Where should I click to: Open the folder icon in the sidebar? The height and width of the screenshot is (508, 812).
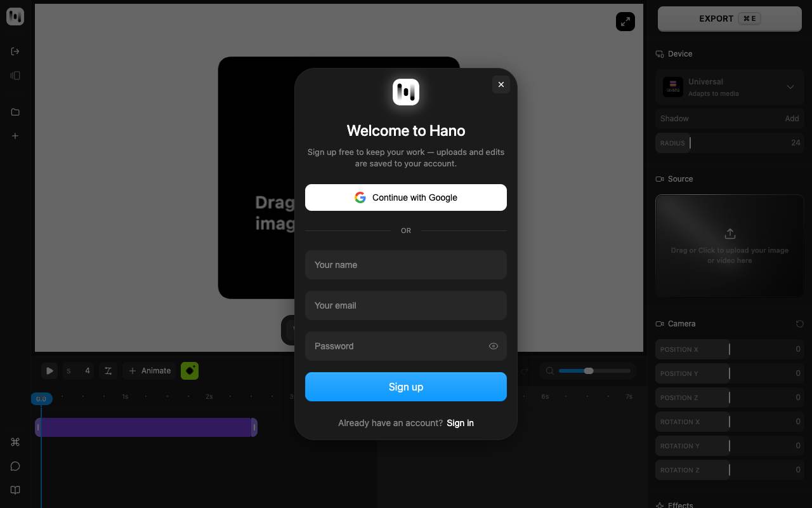15,112
